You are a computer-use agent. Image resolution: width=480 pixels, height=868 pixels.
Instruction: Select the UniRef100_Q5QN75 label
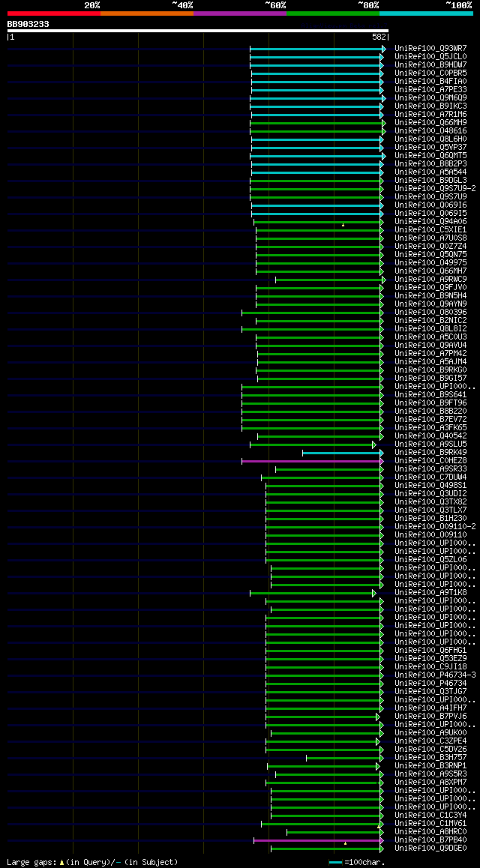coord(430,255)
